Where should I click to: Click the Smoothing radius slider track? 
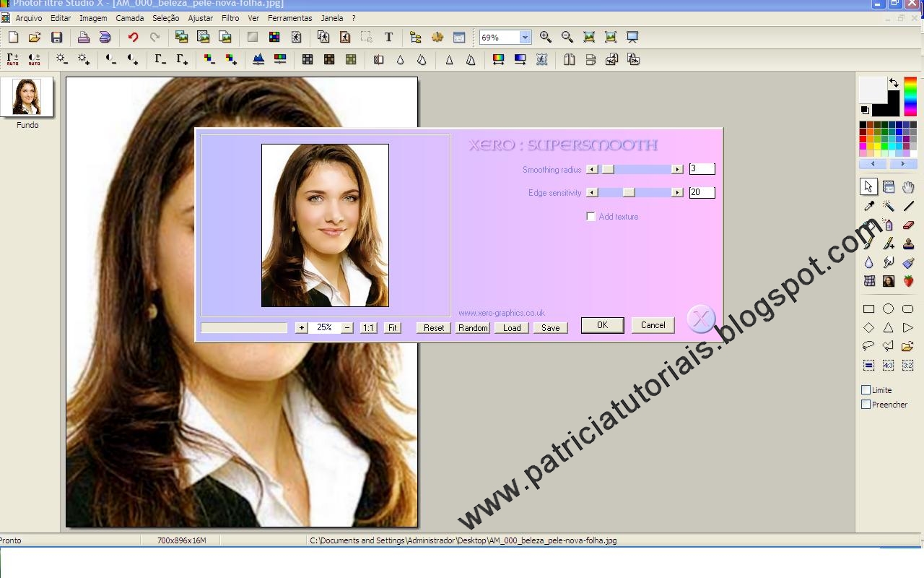[635, 169]
